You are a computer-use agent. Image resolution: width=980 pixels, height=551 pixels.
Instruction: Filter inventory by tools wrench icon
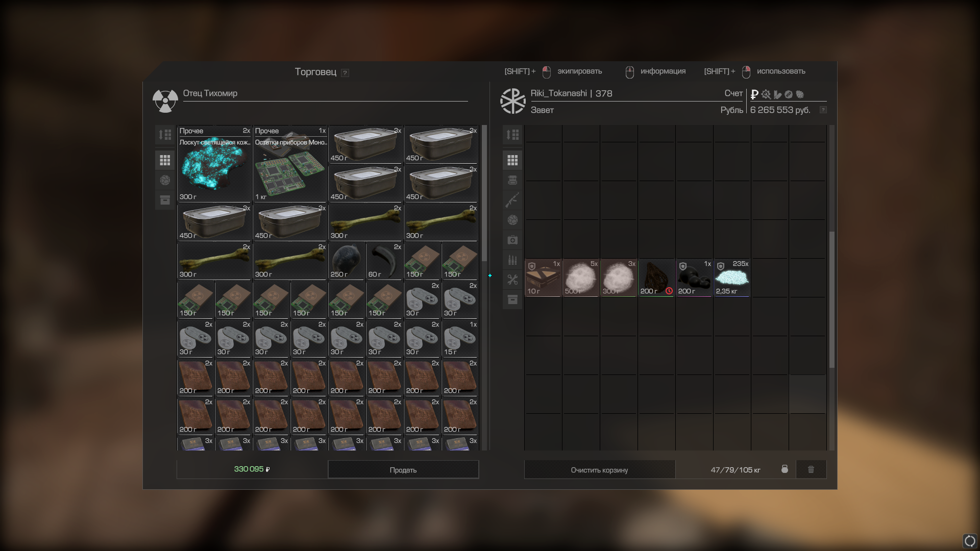(x=512, y=280)
